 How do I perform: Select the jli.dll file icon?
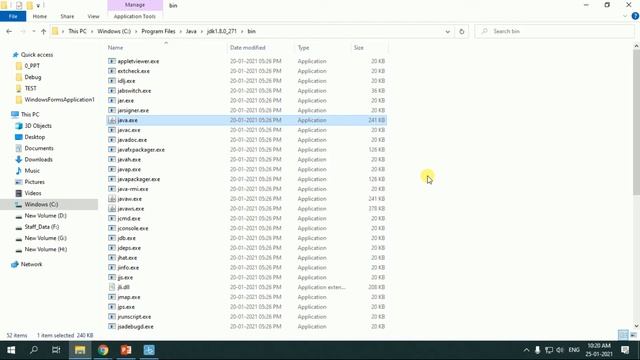tap(112, 287)
